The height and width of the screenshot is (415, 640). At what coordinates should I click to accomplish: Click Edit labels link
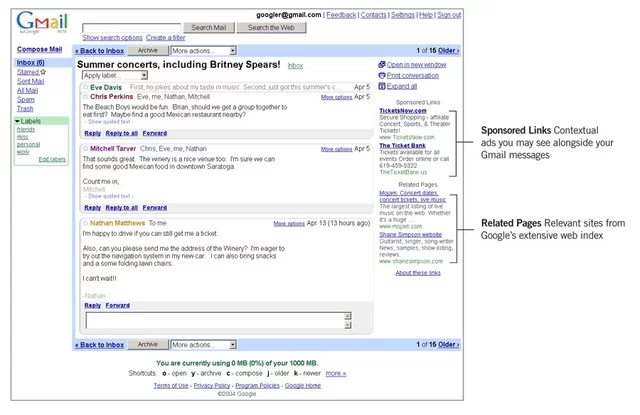pyautogui.click(x=52, y=159)
